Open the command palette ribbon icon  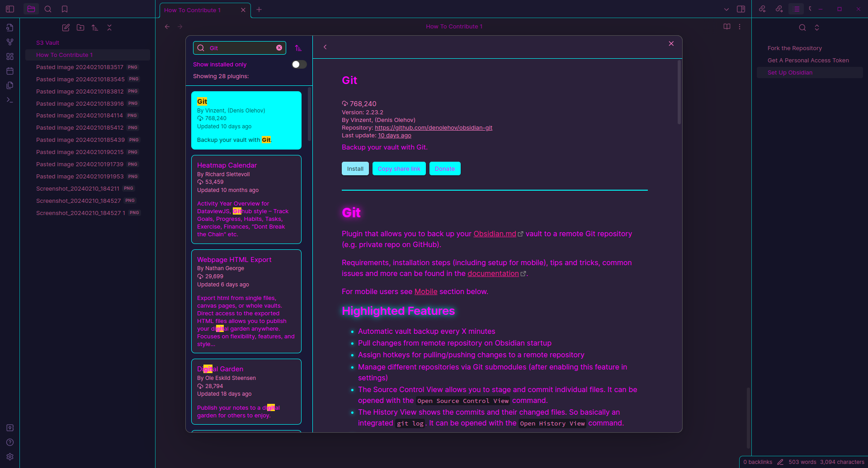coord(10,100)
